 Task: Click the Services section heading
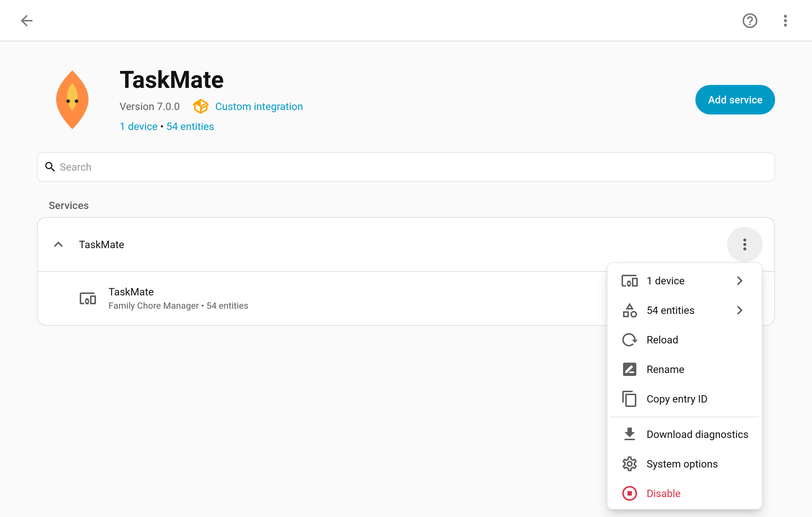click(69, 205)
